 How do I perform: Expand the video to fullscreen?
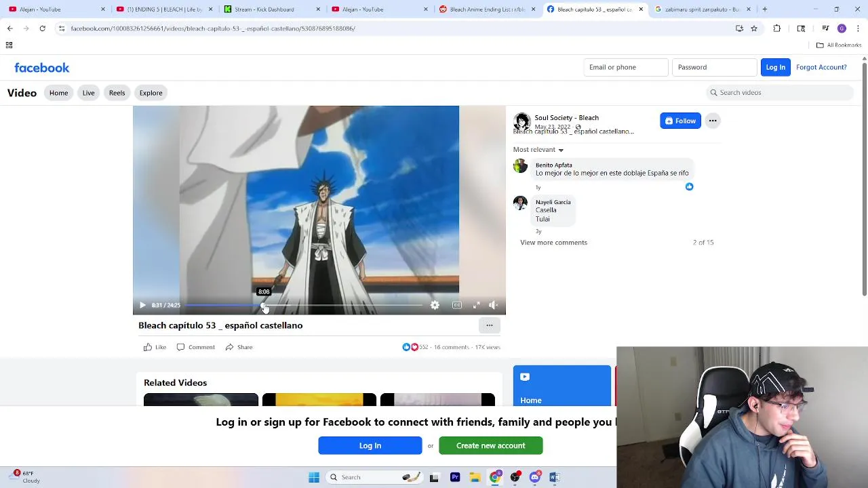[477, 306]
